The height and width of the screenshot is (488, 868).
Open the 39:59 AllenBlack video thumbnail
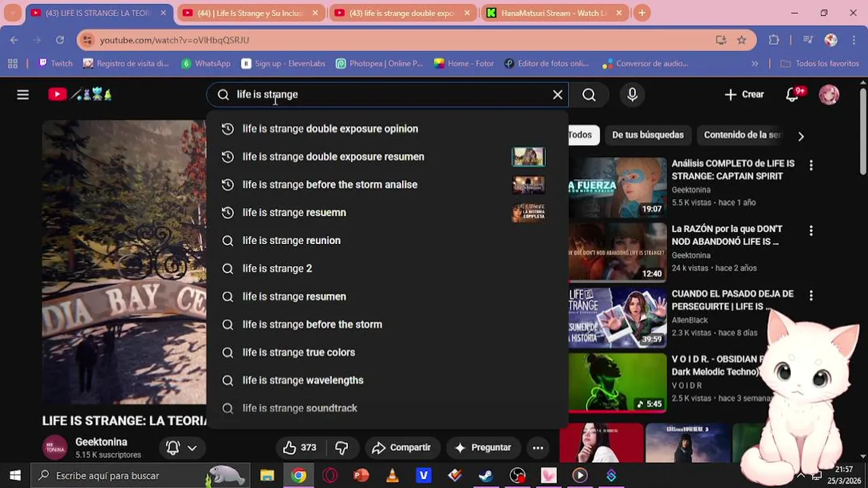tap(618, 317)
